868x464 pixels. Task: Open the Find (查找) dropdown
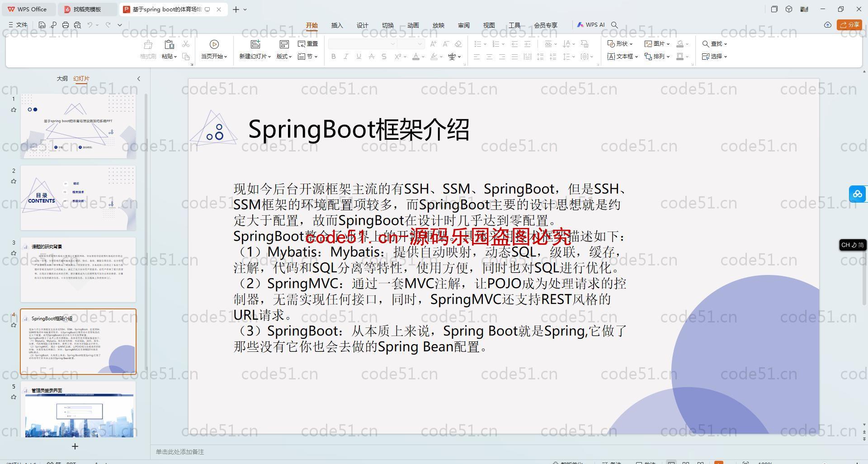click(x=714, y=44)
